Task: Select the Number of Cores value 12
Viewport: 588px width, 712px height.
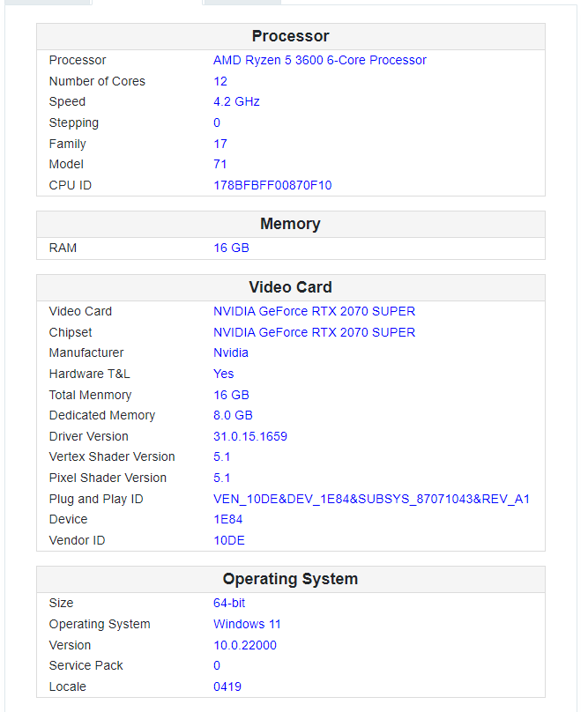Action: click(220, 81)
